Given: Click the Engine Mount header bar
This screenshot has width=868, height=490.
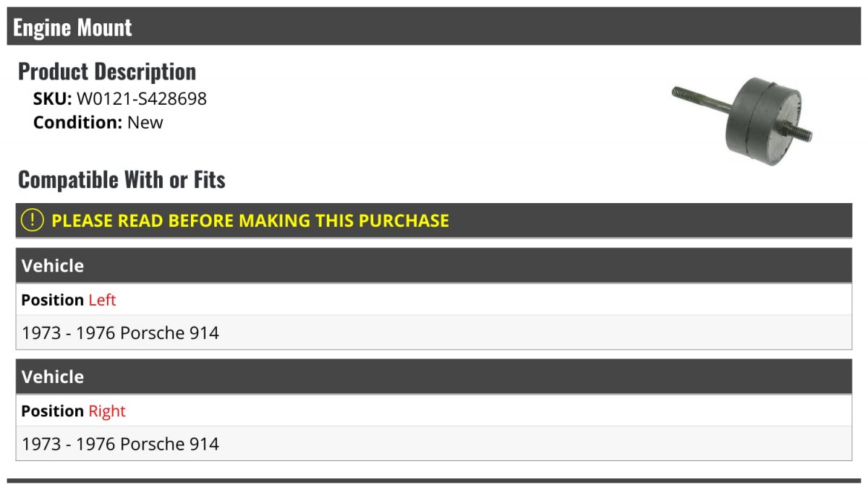Looking at the screenshot, I should pyautogui.click(x=434, y=27).
